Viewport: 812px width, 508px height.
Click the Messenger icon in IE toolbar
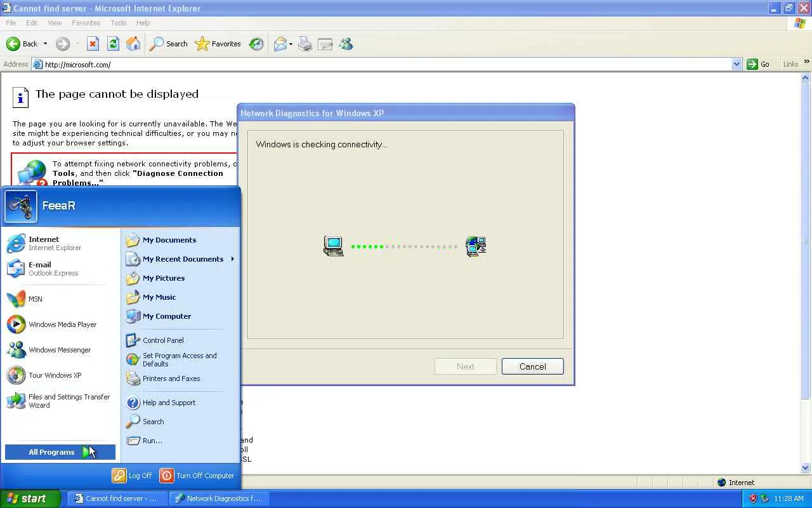point(346,44)
